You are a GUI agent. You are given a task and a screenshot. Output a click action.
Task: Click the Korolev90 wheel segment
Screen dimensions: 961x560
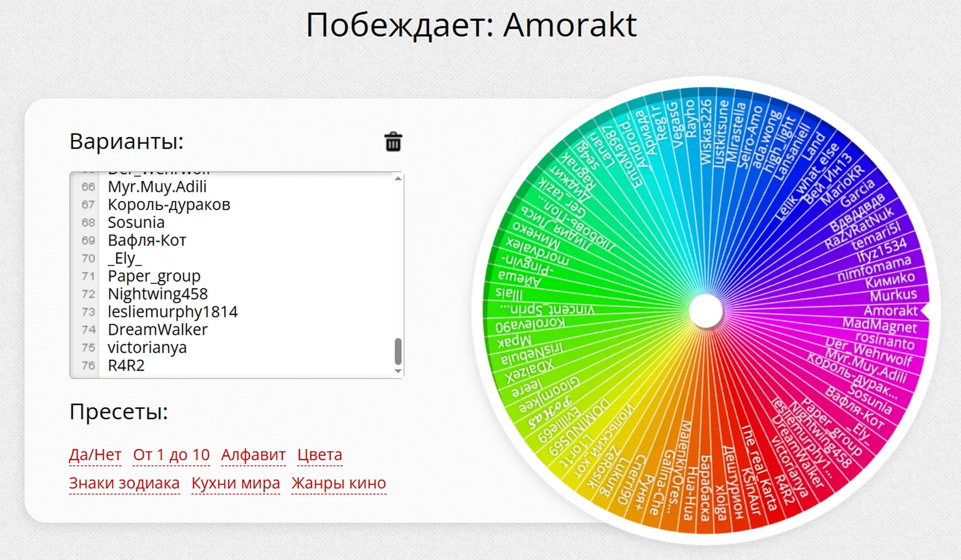(530, 325)
